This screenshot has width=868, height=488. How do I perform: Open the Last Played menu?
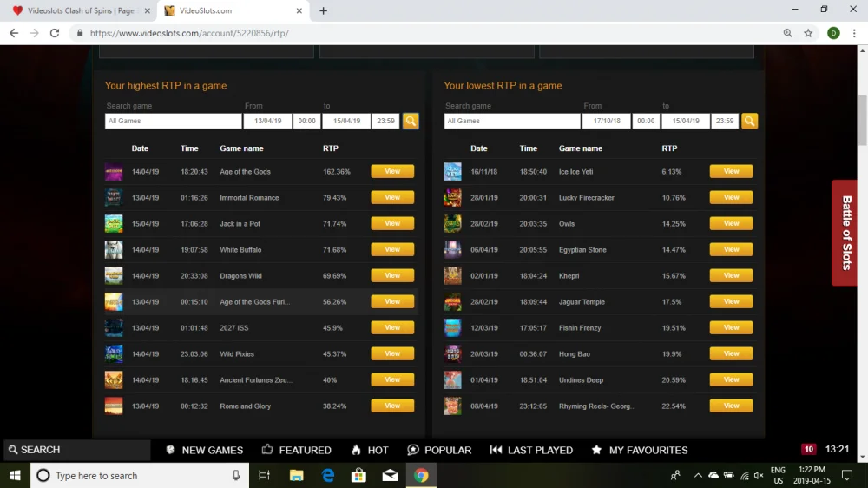click(531, 450)
